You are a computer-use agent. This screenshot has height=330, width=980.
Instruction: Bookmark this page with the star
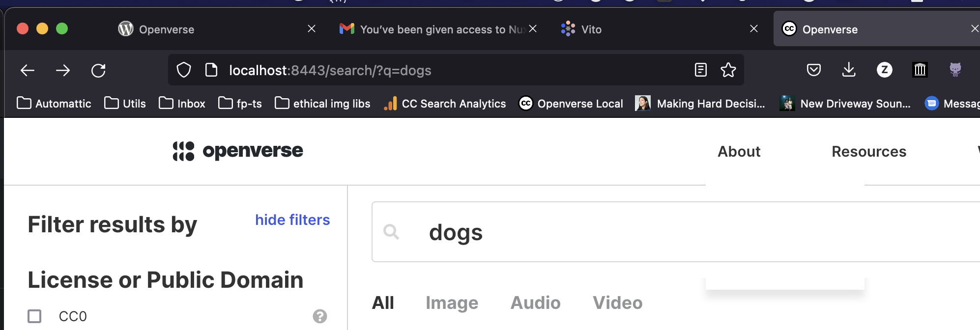tap(728, 70)
